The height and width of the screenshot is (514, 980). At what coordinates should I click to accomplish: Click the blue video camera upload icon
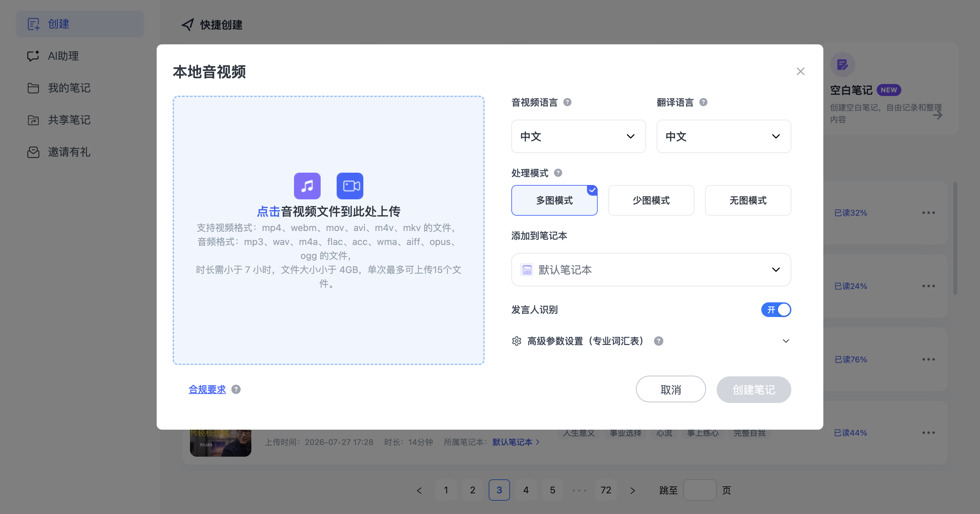350,186
